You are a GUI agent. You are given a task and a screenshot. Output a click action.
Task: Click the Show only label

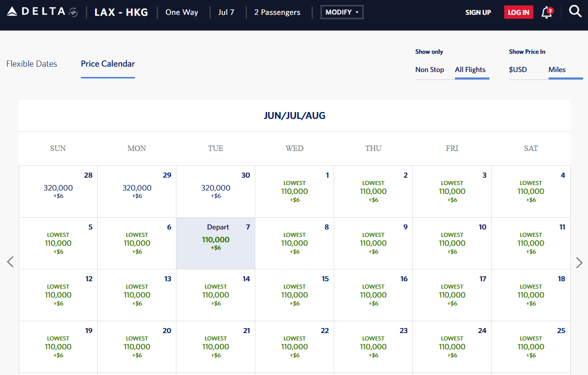[429, 52]
